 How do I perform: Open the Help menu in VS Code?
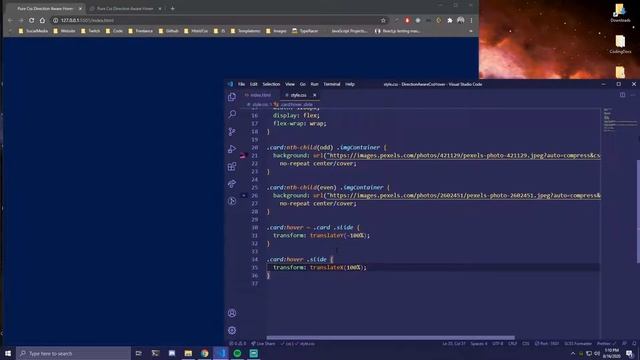350,84
